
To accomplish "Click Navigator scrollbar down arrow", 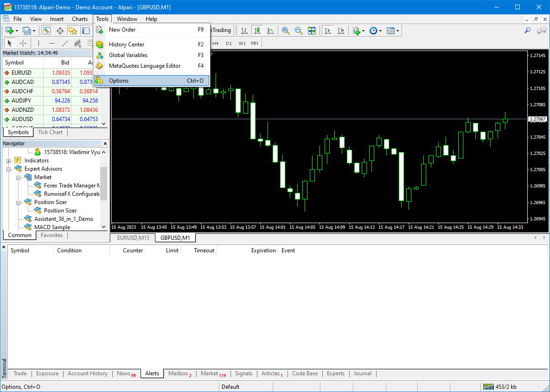I will coord(103,227).
